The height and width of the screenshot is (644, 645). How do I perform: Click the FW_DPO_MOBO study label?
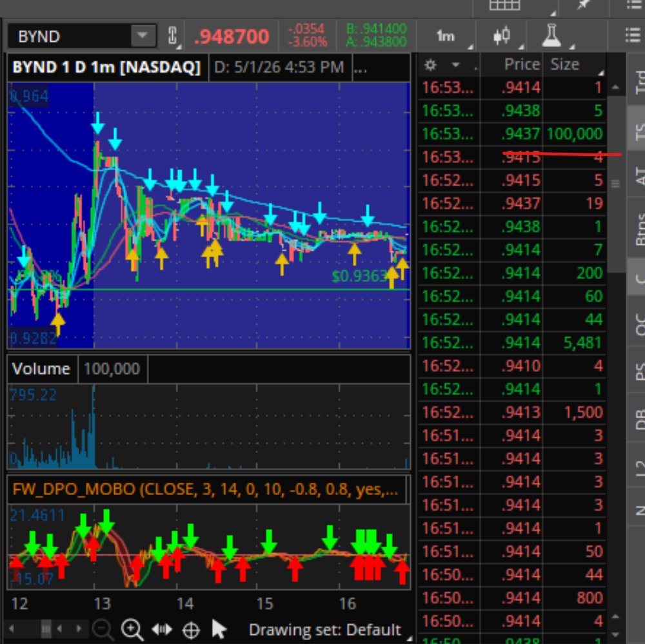click(205, 489)
